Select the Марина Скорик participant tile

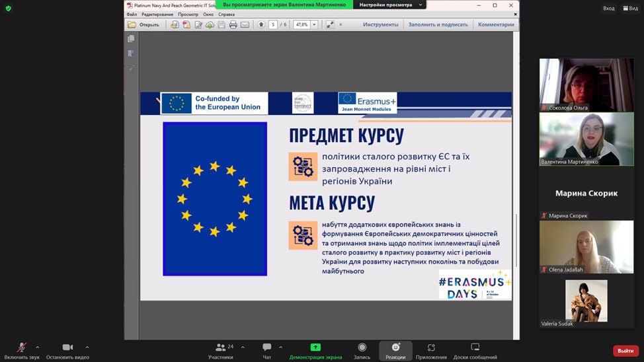[586, 193]
